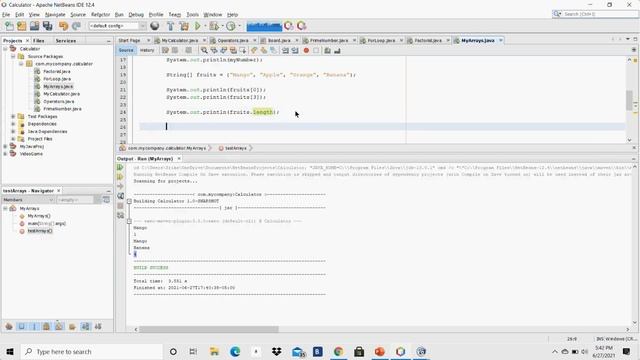Collapse the Calculator project node
Image resolution: width=640 pixels, height=360 pixels.
point(5,49)
